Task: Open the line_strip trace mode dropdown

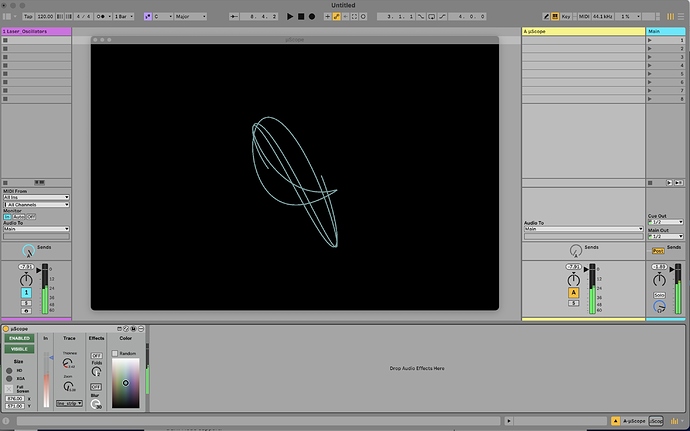Action: (69, 403)
